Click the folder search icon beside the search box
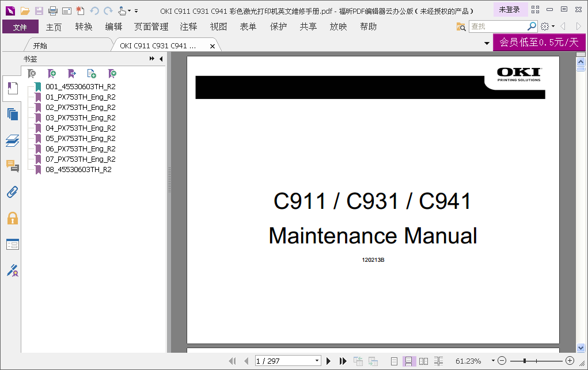This screenshot has width=588, height=370. (461, 26)
